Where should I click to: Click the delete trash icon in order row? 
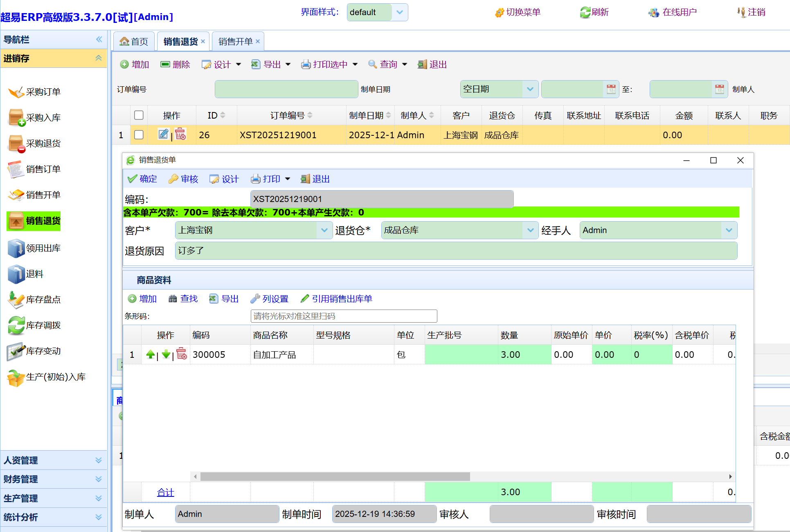[x=180, y=134]
